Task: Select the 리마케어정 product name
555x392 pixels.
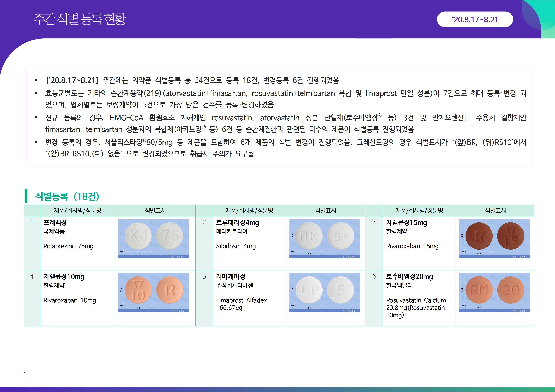Action: tap(231, 277)
